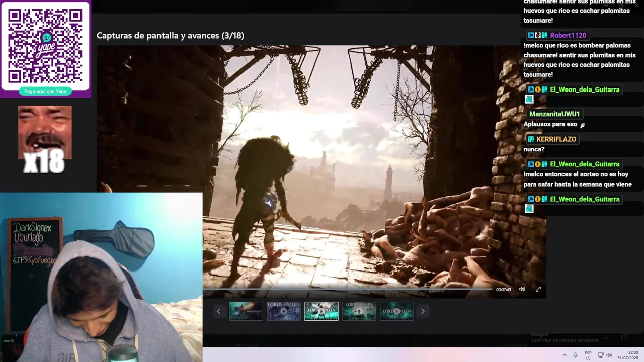Select the fifth trailer thumbnail

pyautogui.click(x=397, y=311)
